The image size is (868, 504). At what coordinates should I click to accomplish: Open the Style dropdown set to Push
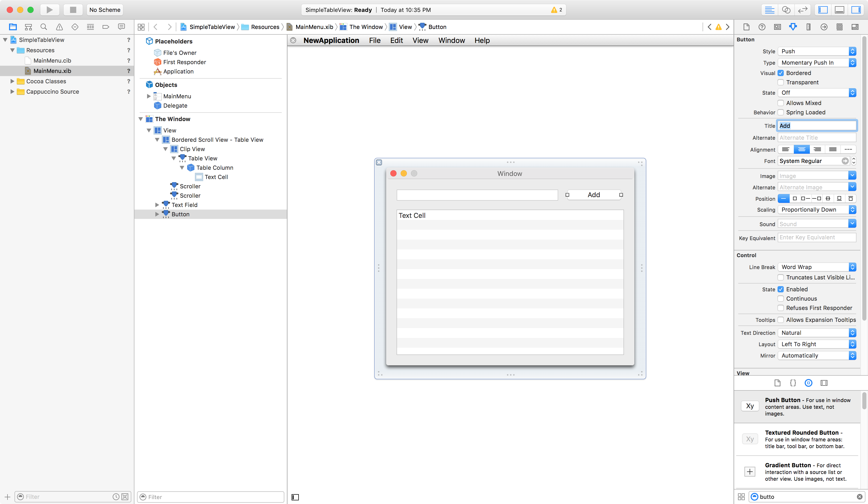[x=817, y=51]
